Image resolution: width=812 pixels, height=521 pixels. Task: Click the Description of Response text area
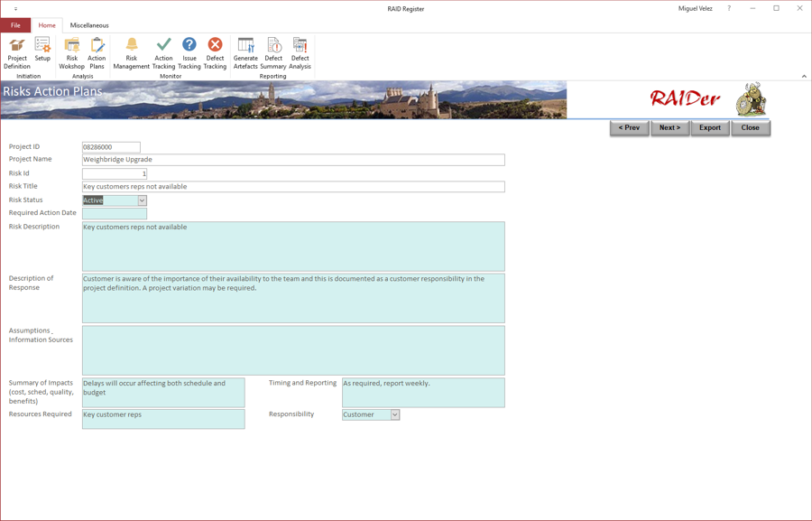(293, 298)
